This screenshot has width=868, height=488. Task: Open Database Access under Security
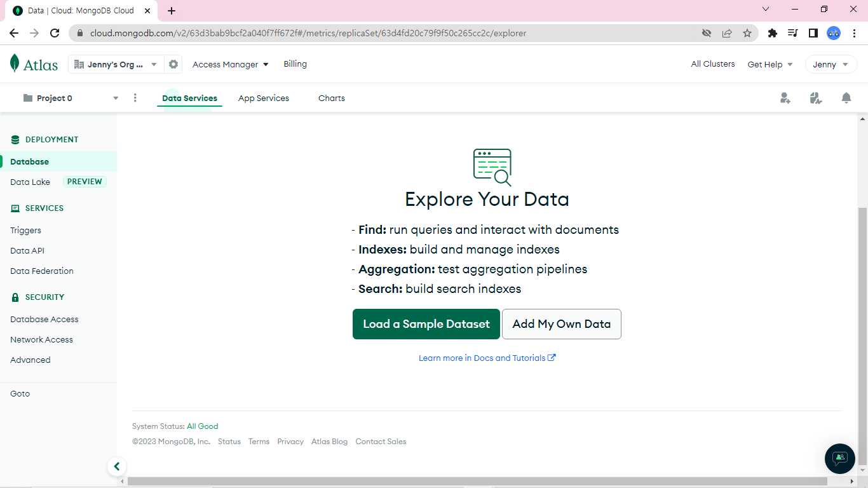coord(44,319)
